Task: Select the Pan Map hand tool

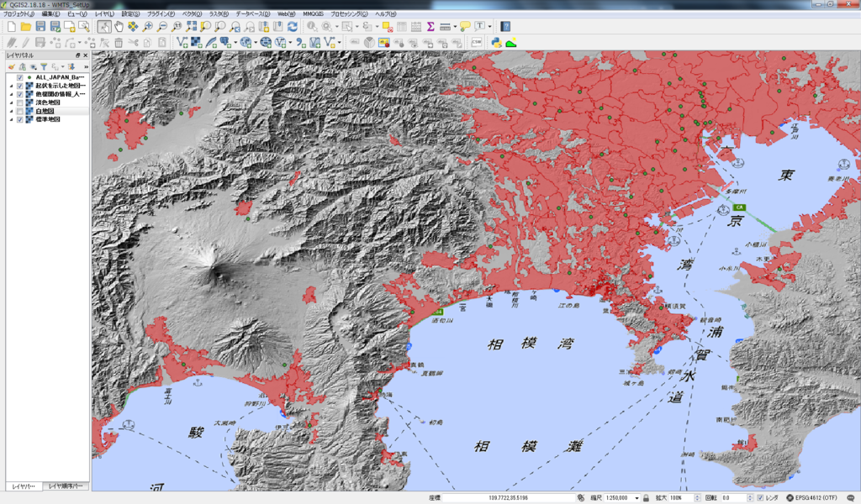Action: pyautogui.click(x=119, y=26)
